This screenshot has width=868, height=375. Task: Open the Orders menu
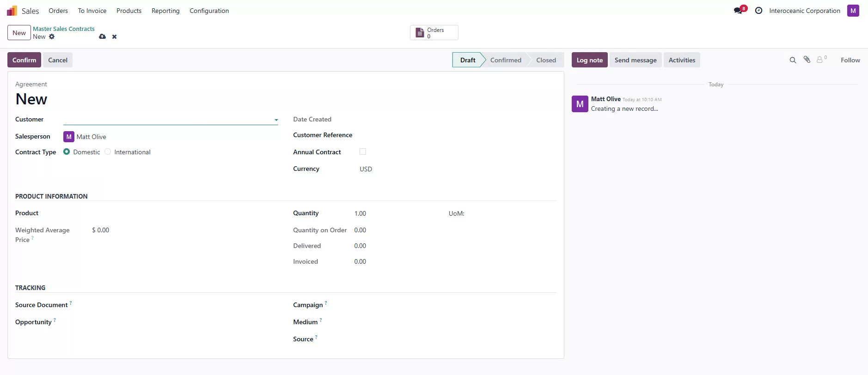(58, 11)
